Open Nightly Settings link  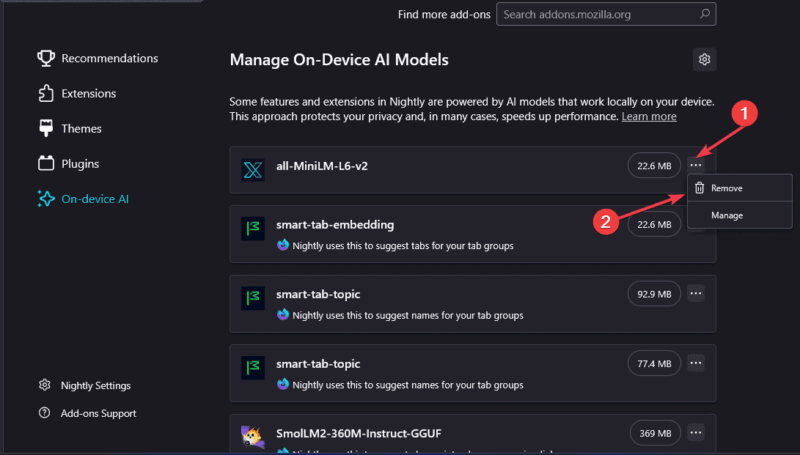95,386
